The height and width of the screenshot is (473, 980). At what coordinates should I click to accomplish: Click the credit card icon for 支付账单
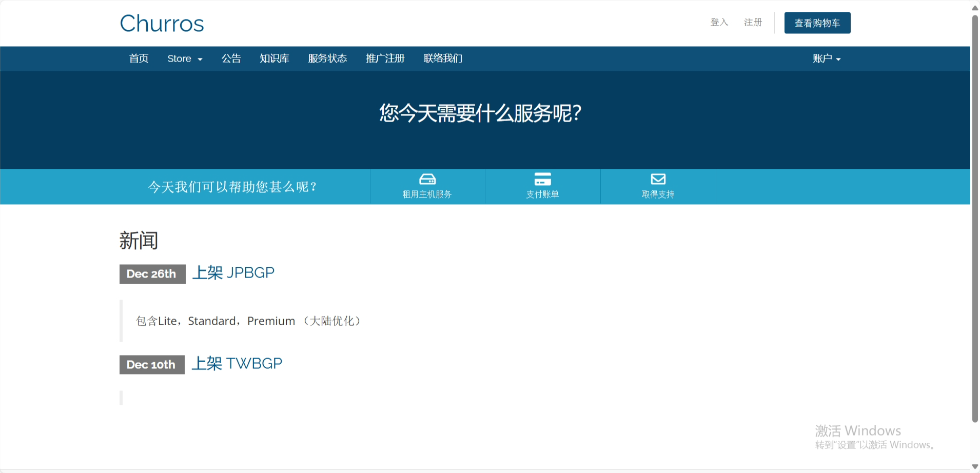pos(542,179)
